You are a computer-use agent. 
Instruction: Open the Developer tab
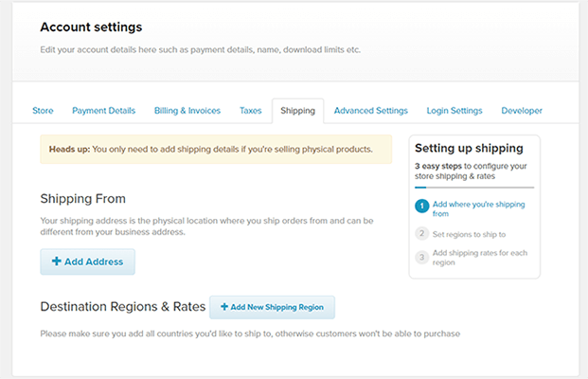point(522,111)
